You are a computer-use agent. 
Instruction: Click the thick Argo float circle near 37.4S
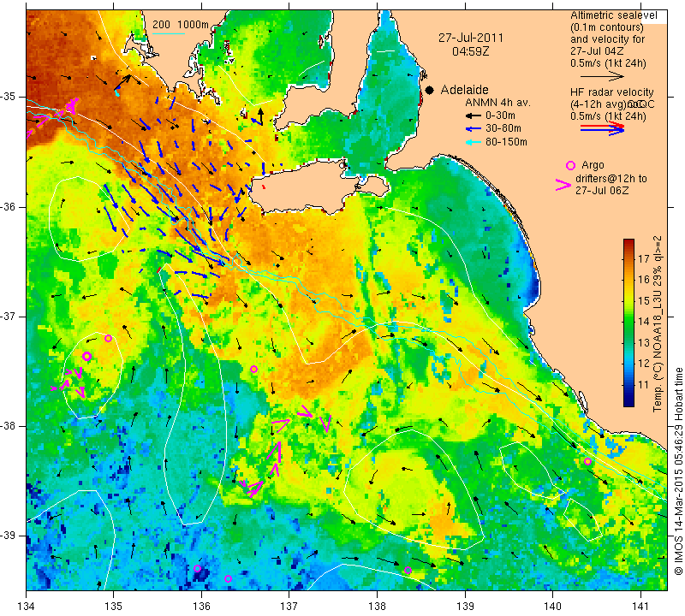(x=86, y=356)
